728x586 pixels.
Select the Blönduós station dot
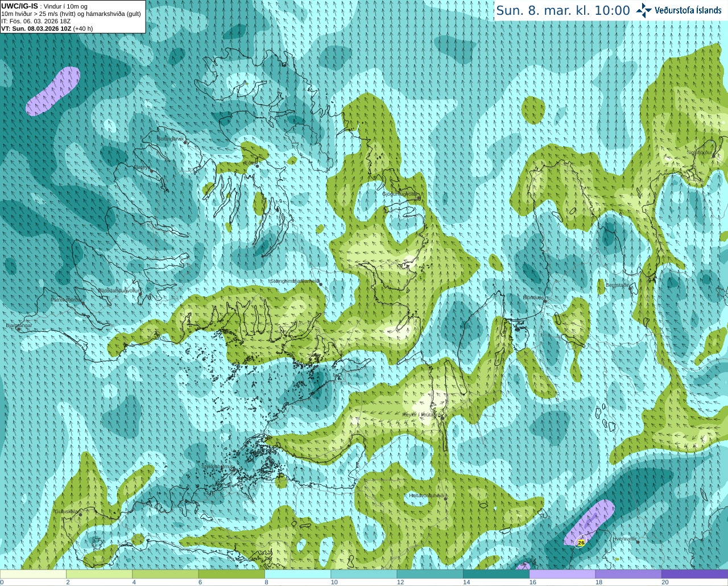tap(545, 302)
